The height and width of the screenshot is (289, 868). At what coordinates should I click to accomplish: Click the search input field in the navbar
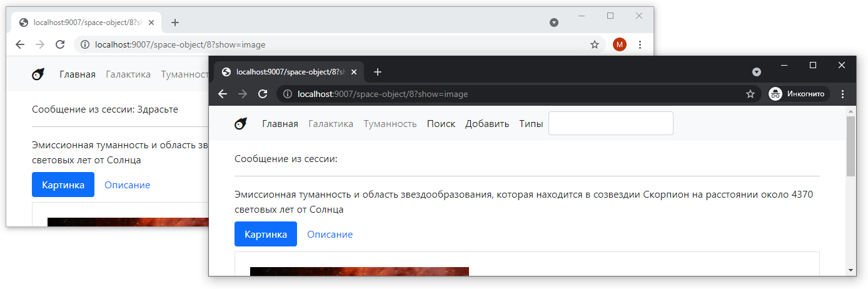[x=610, y=123]
